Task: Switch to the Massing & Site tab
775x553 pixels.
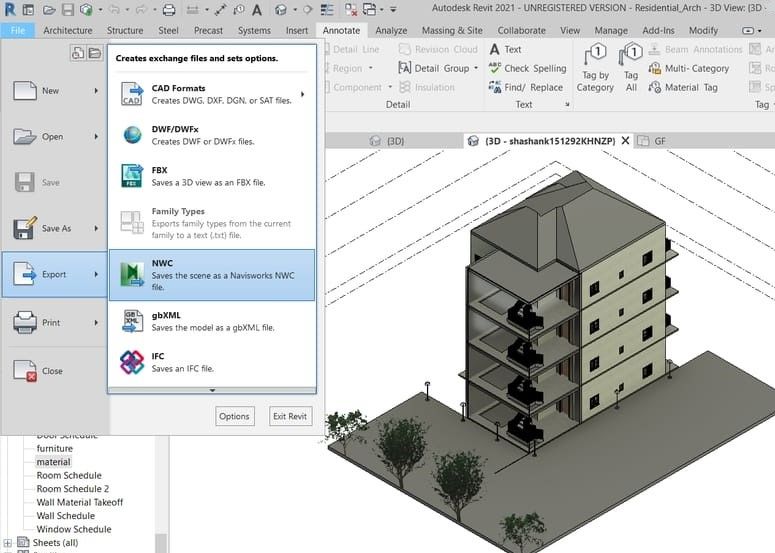Action: 452,30
